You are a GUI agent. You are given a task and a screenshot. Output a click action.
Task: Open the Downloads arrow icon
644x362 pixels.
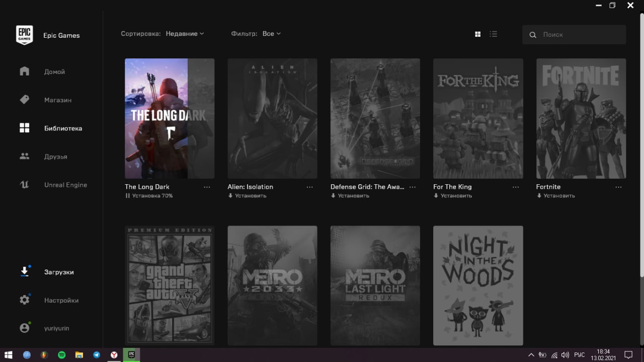(x=24, y=272)
